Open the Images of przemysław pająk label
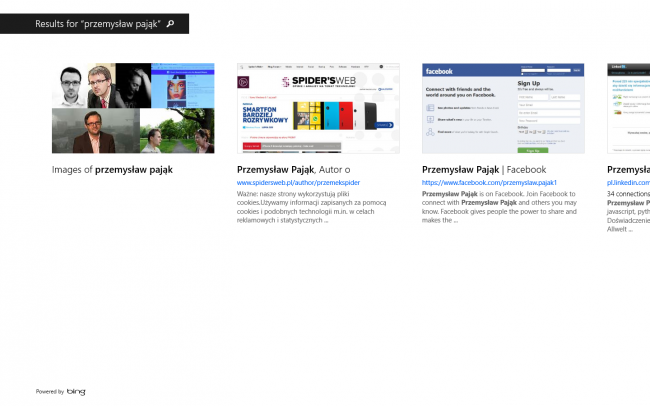650x406 pixels. [x=112, y=170]
